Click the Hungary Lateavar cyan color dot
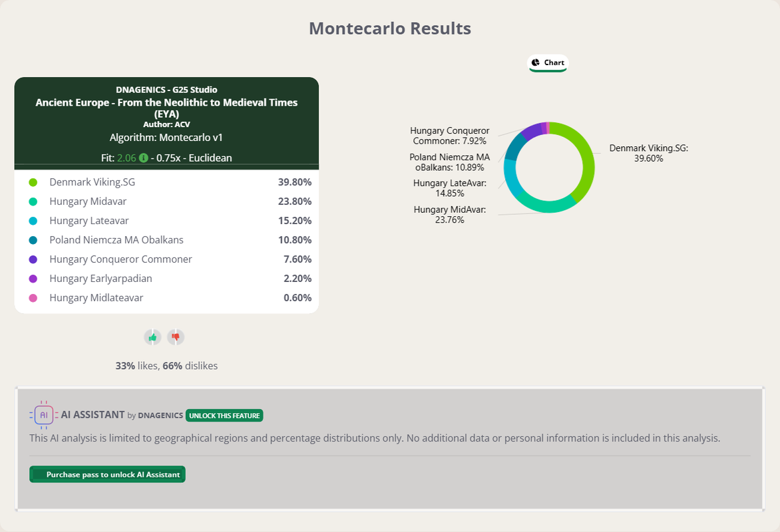 (33, 221)
